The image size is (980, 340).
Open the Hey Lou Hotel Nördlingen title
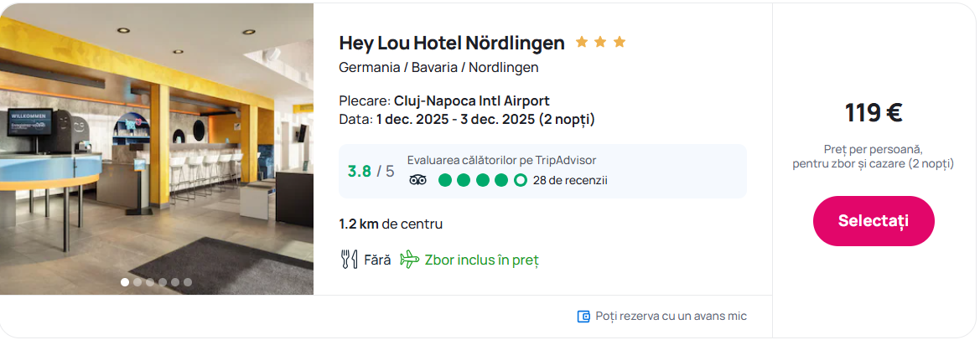(451, 43)
